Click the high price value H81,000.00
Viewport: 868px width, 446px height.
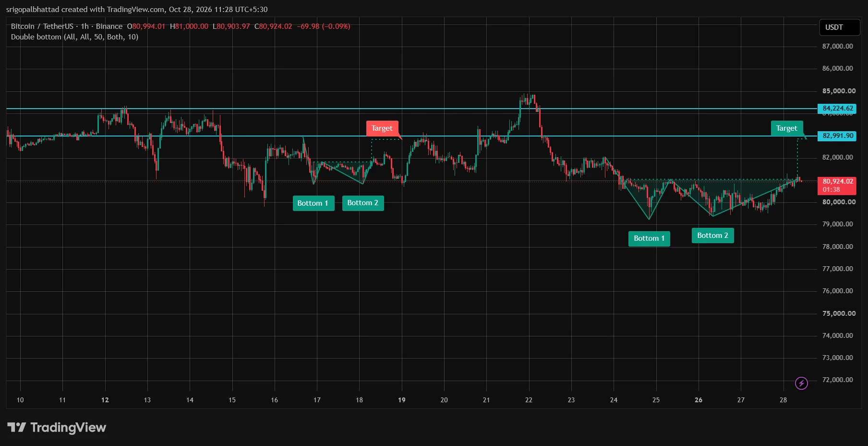coord(189,26)
